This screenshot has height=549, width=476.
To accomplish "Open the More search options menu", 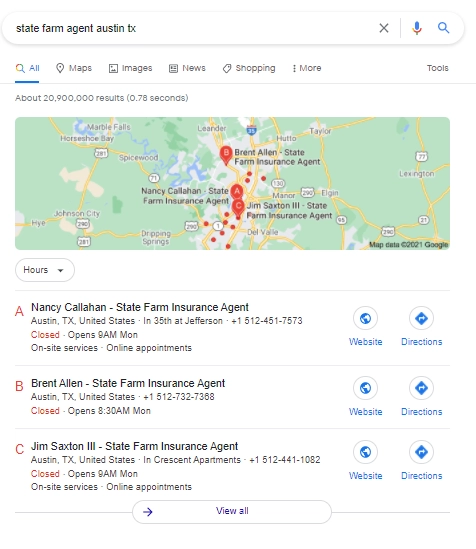I will (307, 68).
